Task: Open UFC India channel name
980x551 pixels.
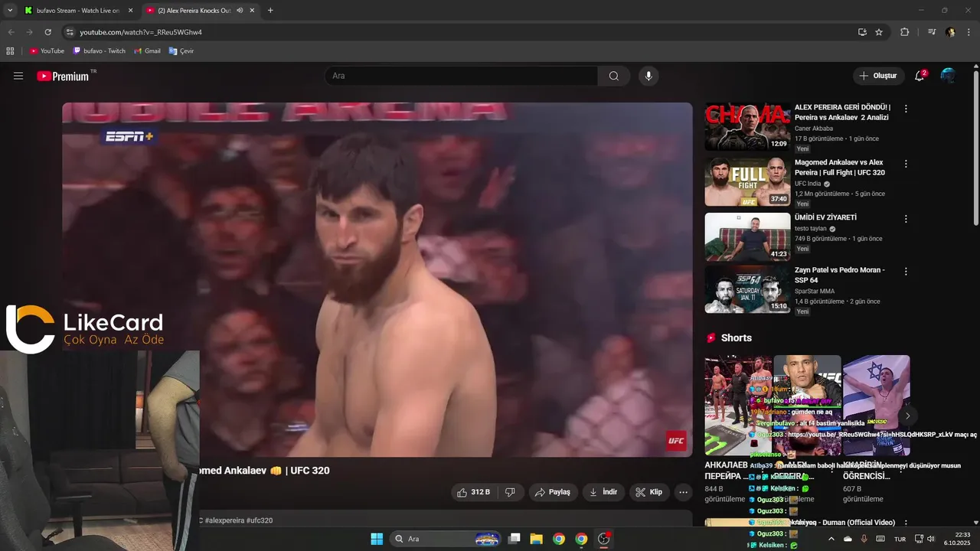Action: (808, 184)
